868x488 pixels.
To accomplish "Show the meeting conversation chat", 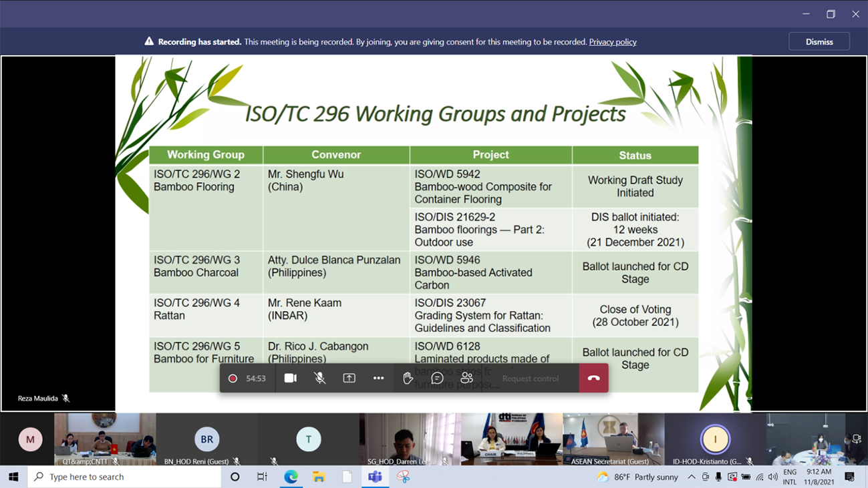I will 437,378.
